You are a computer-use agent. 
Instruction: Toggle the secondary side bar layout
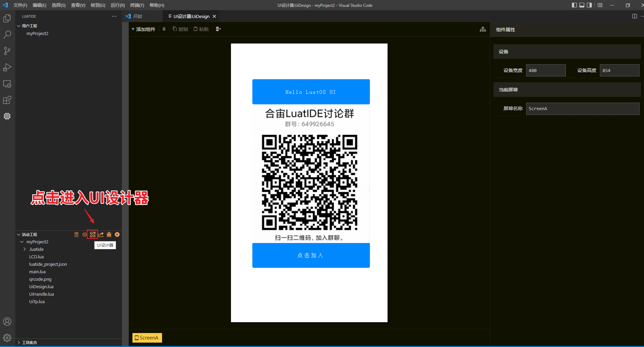pyautogui.click(x=589, y=5)
